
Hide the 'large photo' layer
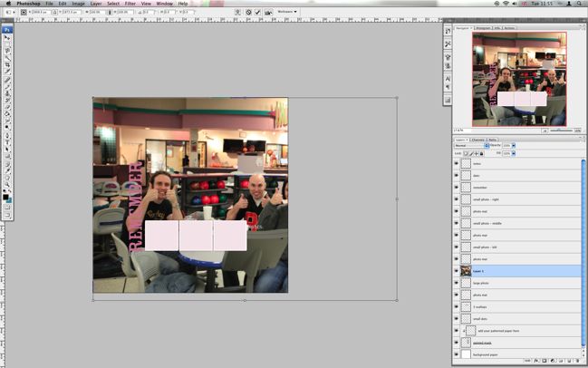[457, 283]
